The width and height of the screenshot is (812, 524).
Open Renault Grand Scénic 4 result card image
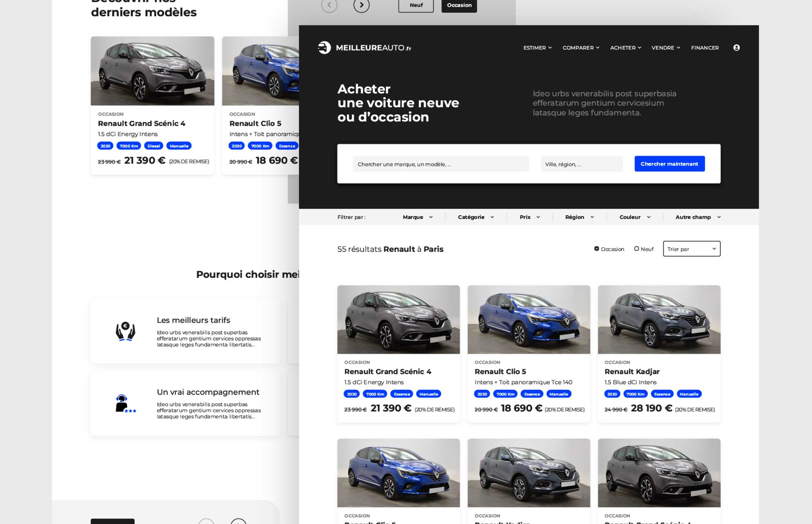coord(398,319)
